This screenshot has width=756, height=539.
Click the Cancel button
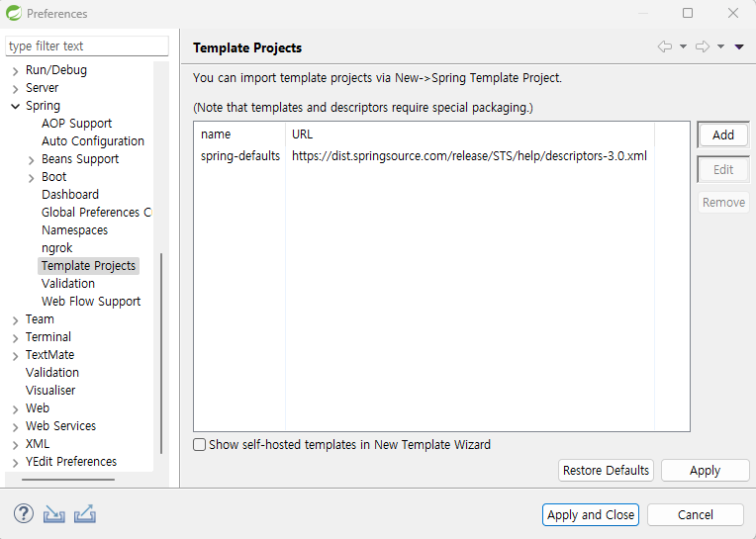coord(696,514)
